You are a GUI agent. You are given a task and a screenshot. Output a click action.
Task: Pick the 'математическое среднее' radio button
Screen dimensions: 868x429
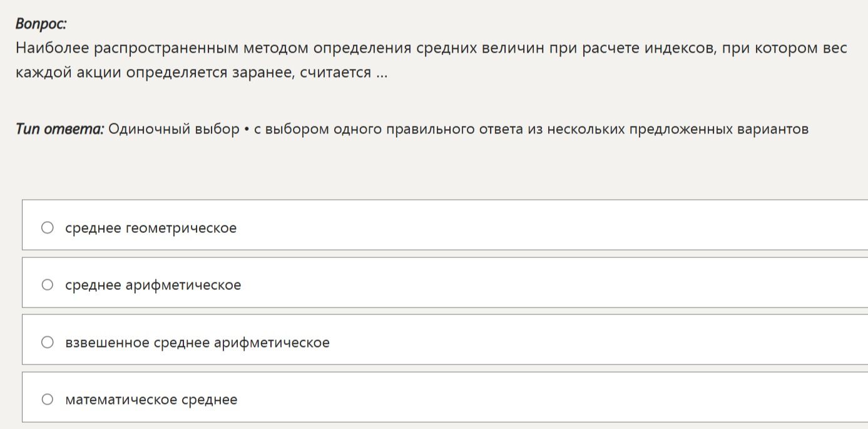click(48, 400)
